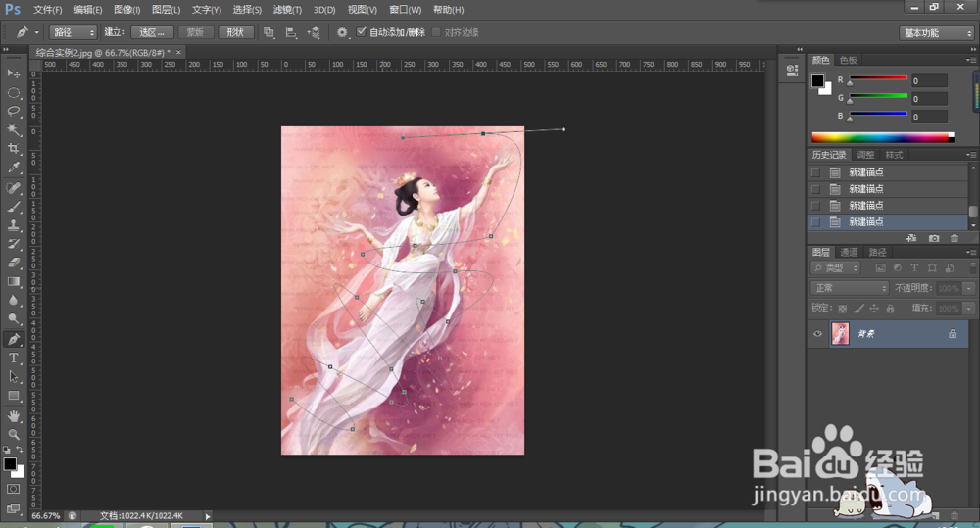Toggle Align Edges checkbox

(x=436, y=32)
